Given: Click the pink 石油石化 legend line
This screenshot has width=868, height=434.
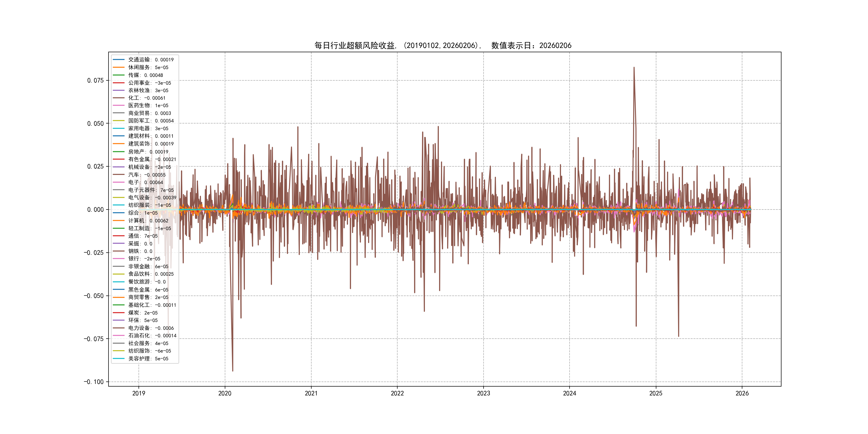Looking at the screenshot, I should (119, 336).
